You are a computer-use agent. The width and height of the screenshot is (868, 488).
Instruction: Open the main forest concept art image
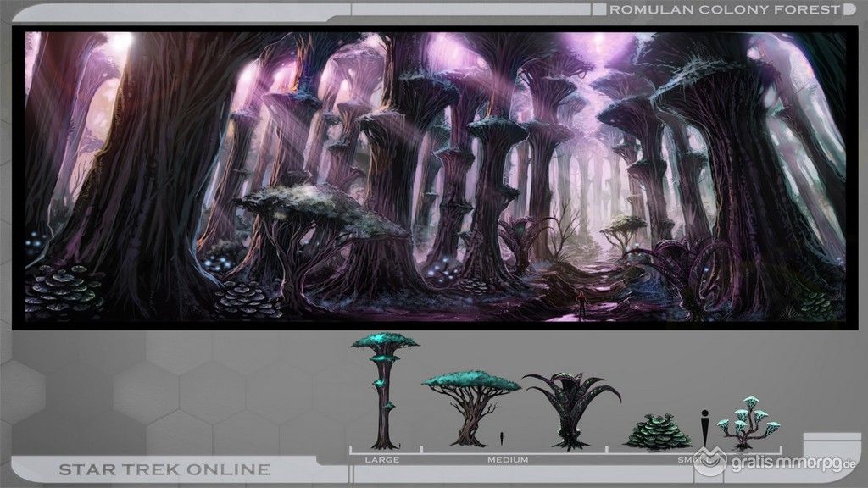coord(434,176)
